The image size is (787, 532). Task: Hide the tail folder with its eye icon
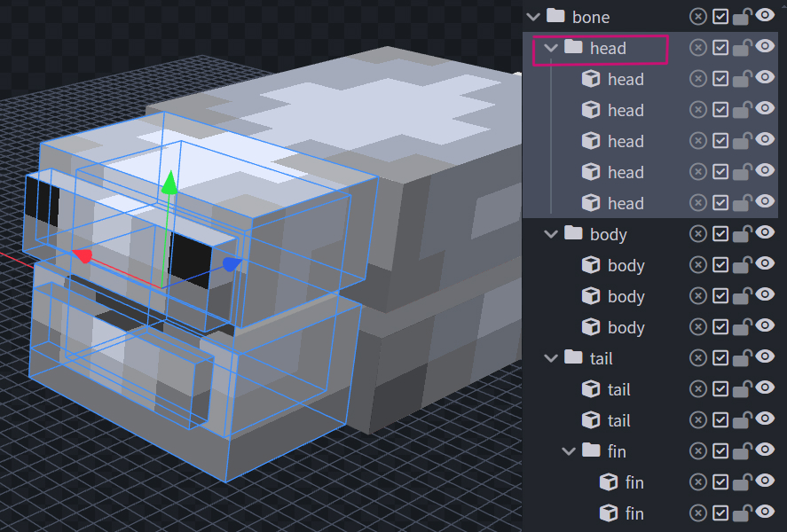click(x=765, y=356)
